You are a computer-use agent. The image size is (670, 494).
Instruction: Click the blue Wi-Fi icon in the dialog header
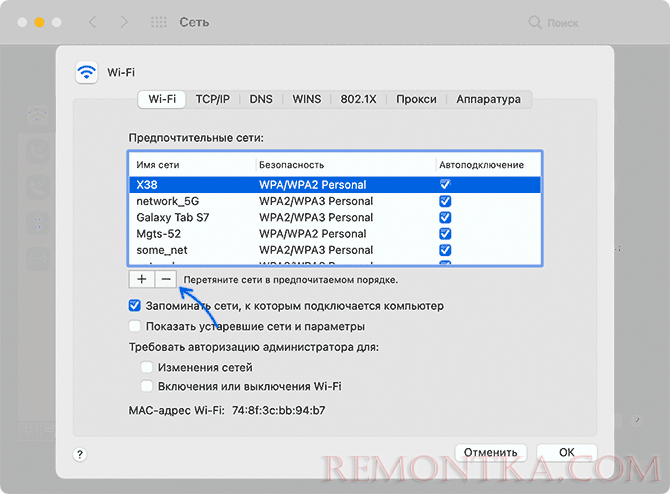[x=87, y=72]
